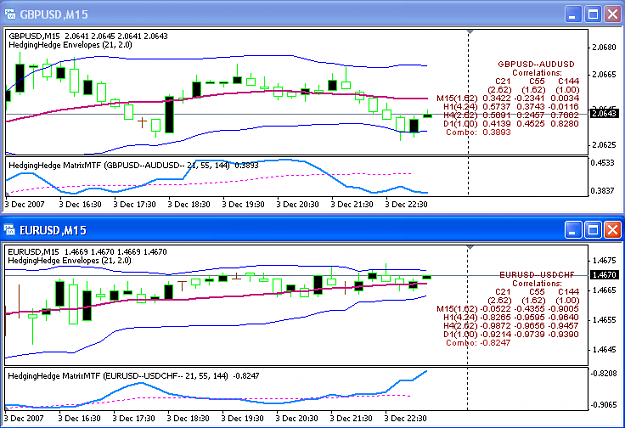625x428 pixels.
Task: Click HedgingHedge Envelopes label in GBPUSD chart
Action: (70, 45)
